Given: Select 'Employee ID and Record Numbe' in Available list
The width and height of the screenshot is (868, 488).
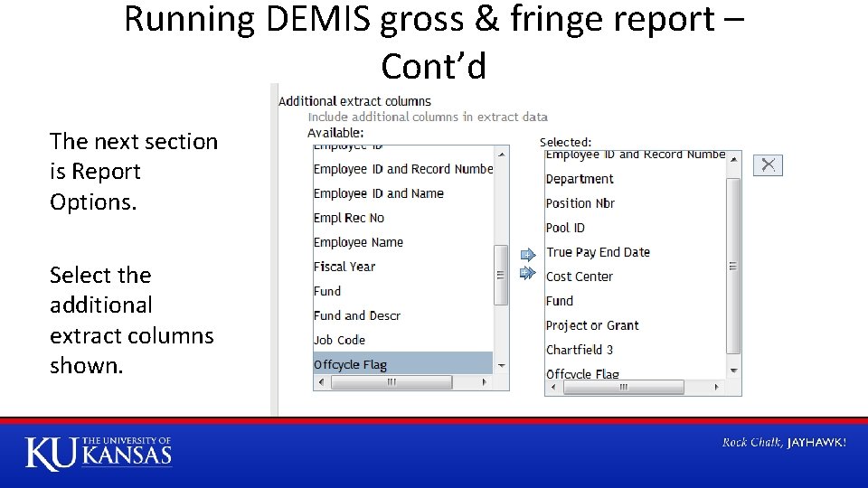Looking at the screenshot, I should point(403,169).
